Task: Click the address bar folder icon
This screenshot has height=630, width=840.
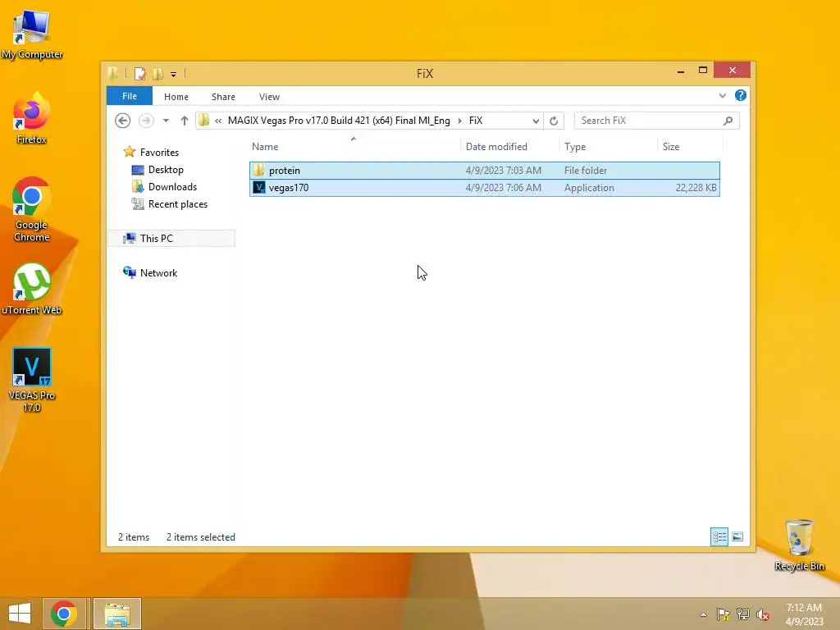Action: (204, 121)
